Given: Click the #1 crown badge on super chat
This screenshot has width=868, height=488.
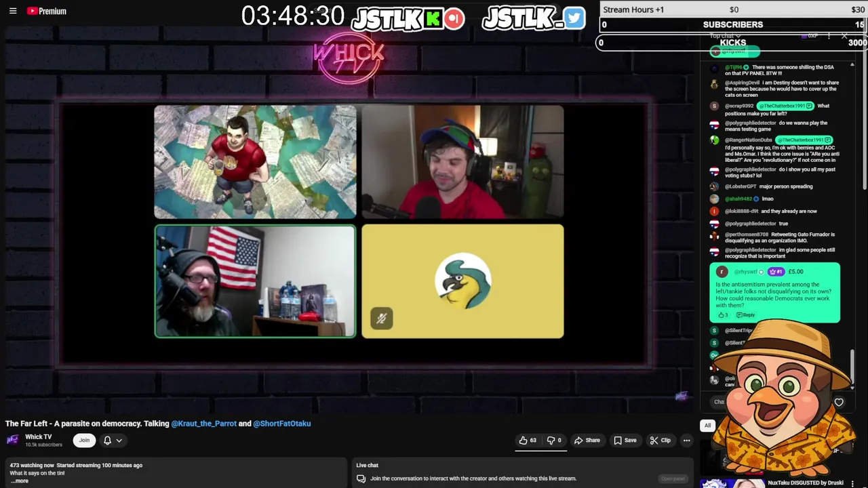Looking at the screenshot, I should click(x=776, y=272).
